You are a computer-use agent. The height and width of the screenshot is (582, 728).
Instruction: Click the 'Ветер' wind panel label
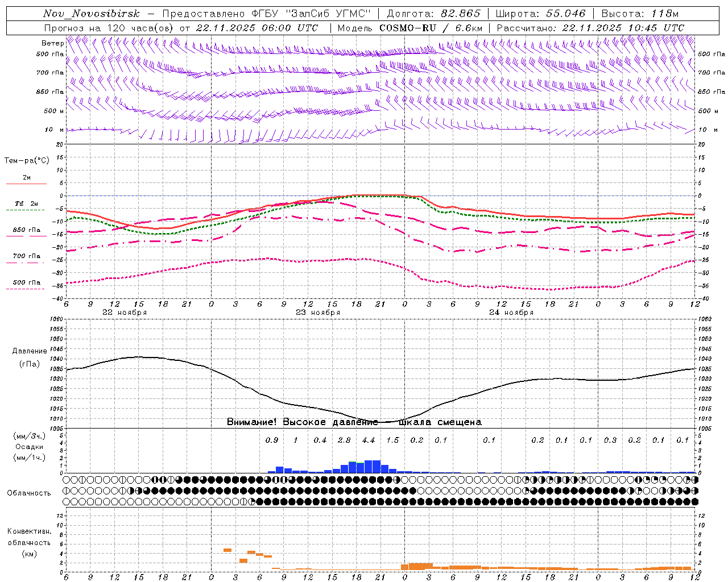(52, 43)
